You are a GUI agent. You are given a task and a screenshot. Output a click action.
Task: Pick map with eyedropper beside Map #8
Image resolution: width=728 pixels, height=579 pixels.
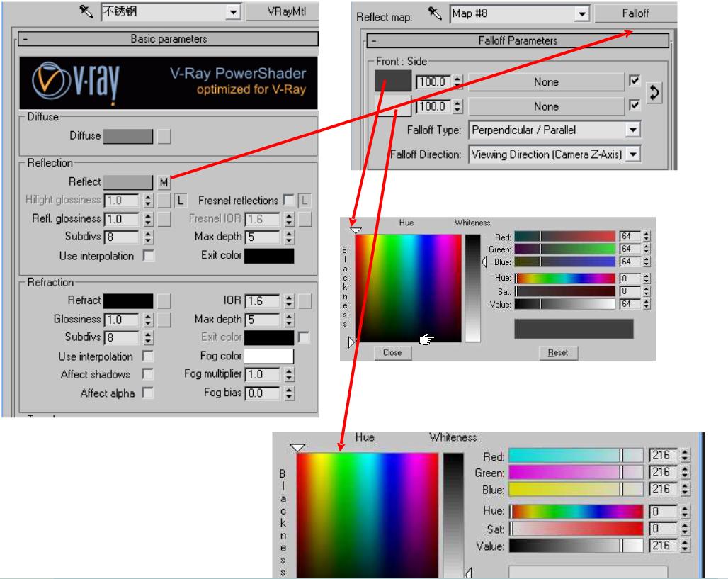pos(435,13)
